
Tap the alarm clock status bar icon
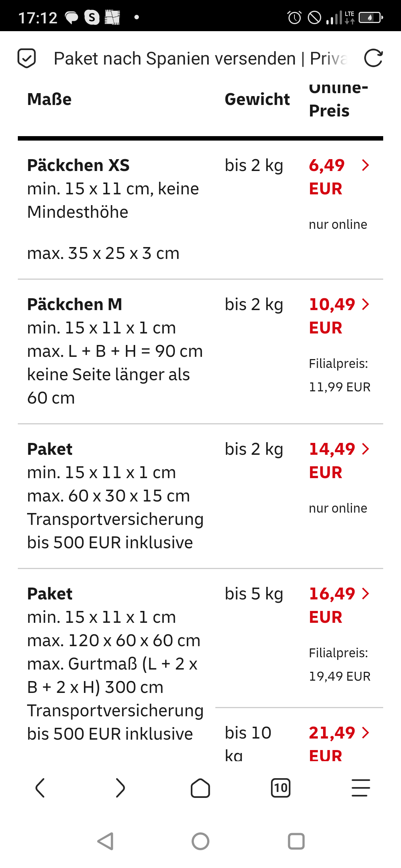pyautogui.click(x=294, y=17)
